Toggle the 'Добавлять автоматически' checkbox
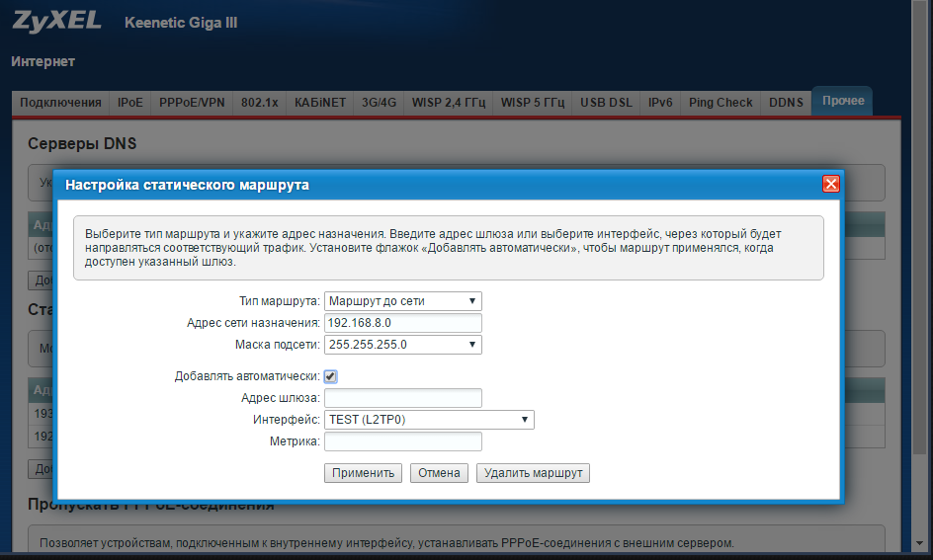933x560 pixels. [331, 376]
